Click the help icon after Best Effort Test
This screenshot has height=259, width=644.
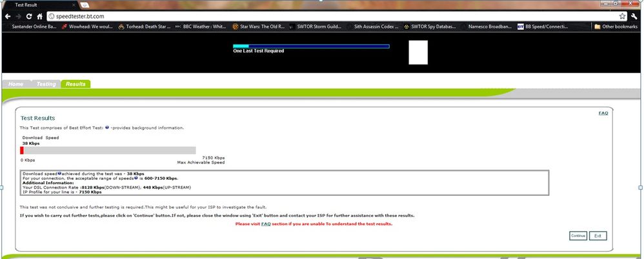point(107,128)
